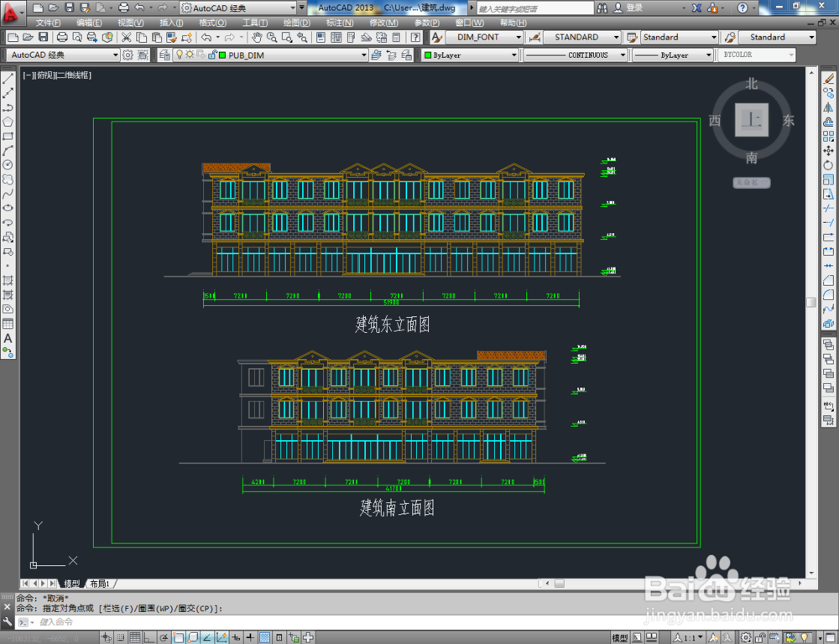Click the Dimension Style icon beside STANDARD
Viewport: 839px width, 644px height.
click(x=534, y=37)
